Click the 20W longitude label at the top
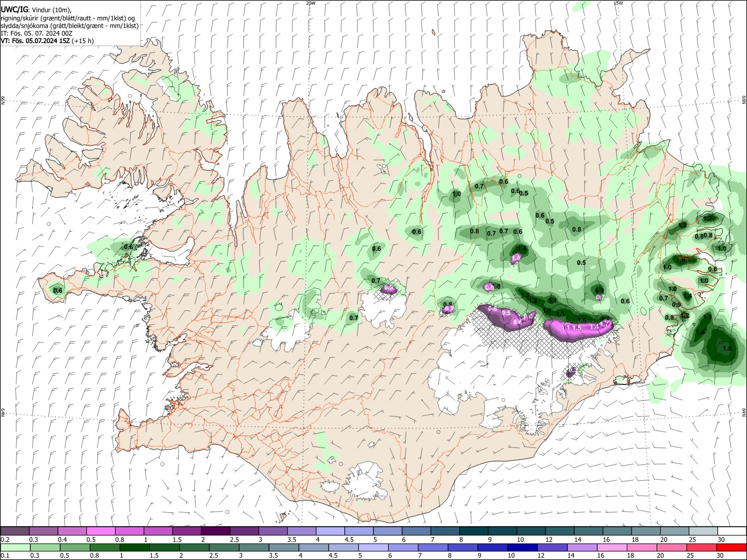 pyautogui.click(x=310, y=2)
